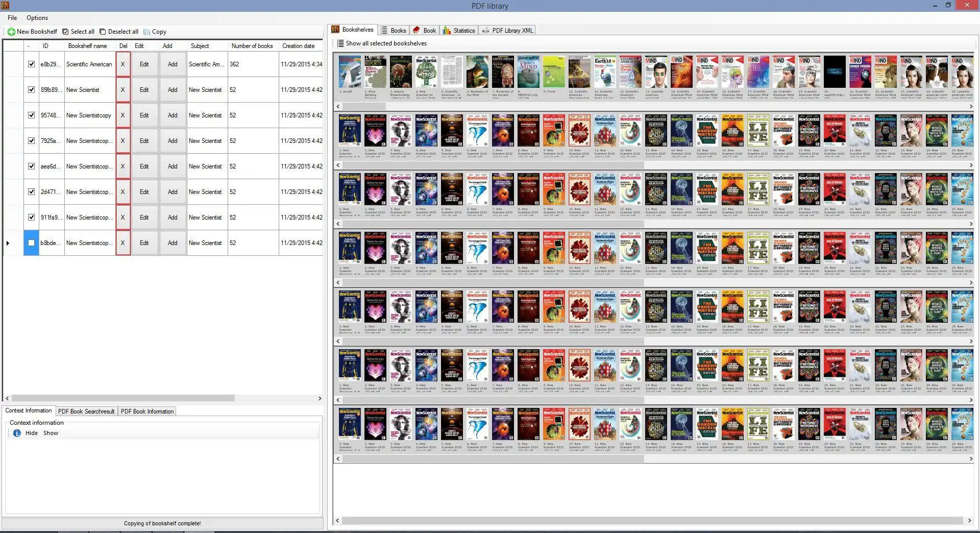The height and width of the screenshot is (533, 980).
Task: Uncheck the Scientific American bookshelf checkbox
Action: click(31, 64)
